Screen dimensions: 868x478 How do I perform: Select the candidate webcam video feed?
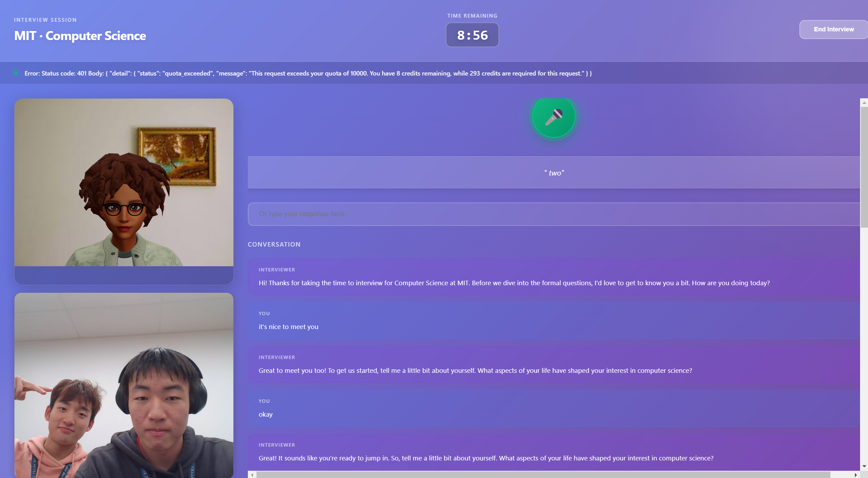tap(124, 385)
